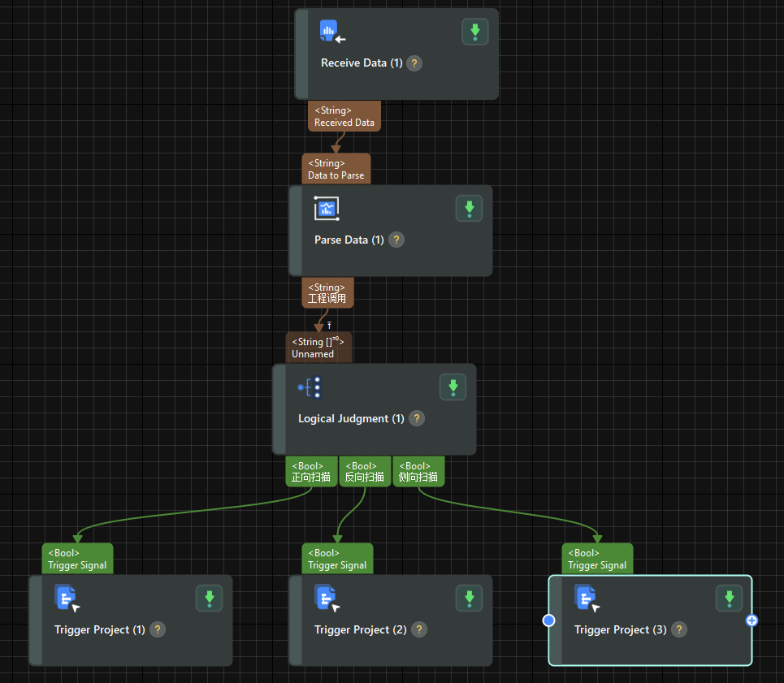
Task: Open help for Parse Data (1)
Action: click(x=396, y=240)
